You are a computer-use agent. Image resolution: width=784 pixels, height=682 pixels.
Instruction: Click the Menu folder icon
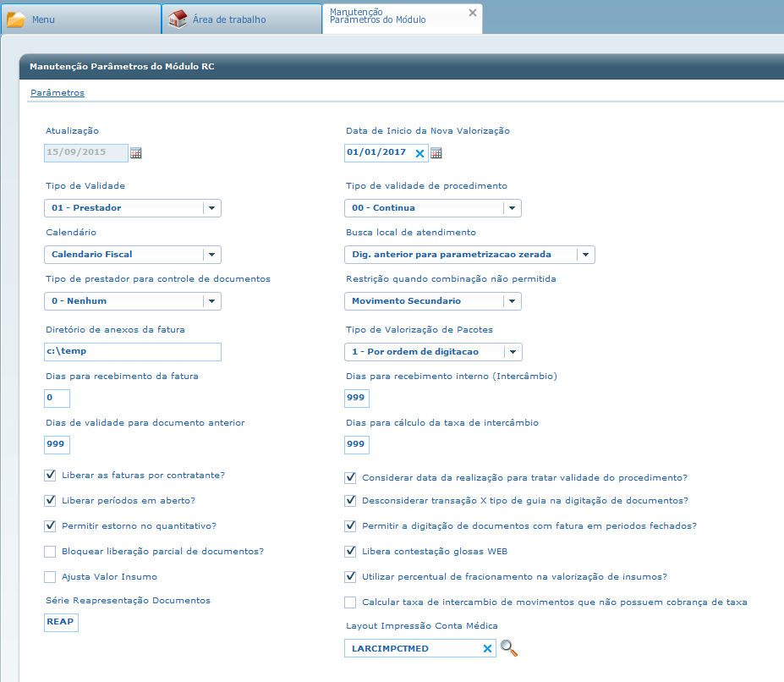pos(16,19)
